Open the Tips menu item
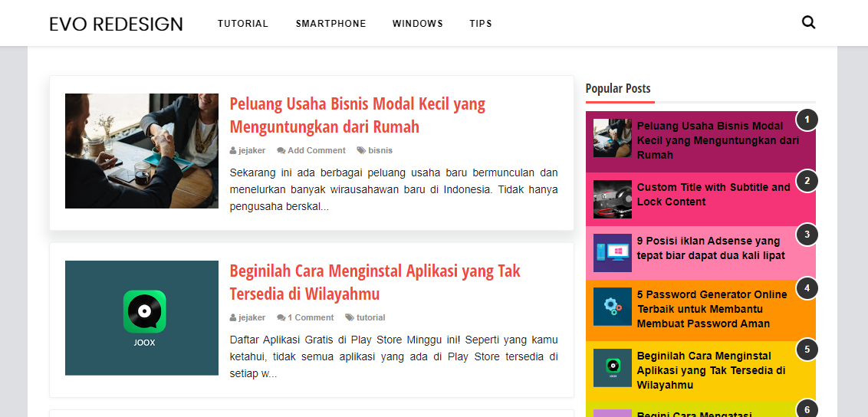 point(481,24)
